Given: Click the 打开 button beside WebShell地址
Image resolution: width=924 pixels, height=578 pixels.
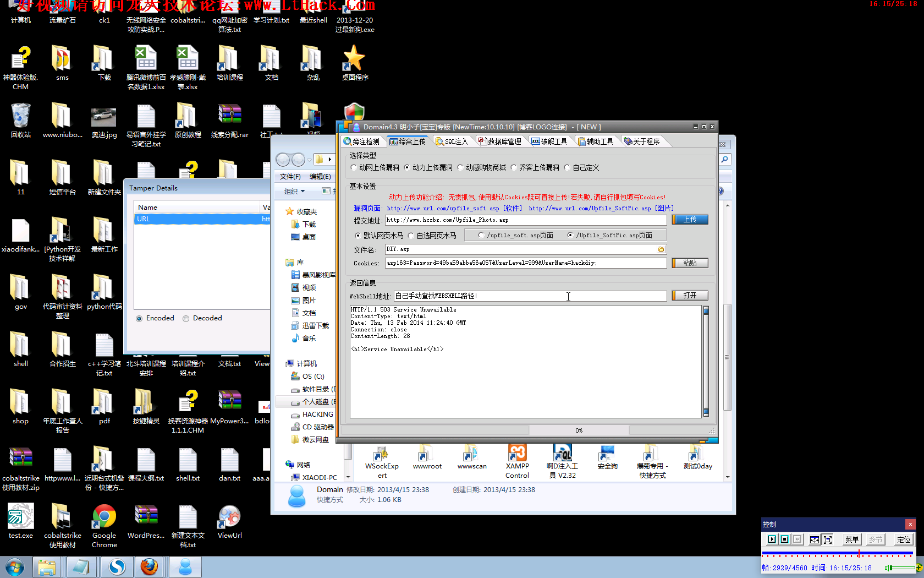Looking at the screenshot, I should (x=690, y=296).
